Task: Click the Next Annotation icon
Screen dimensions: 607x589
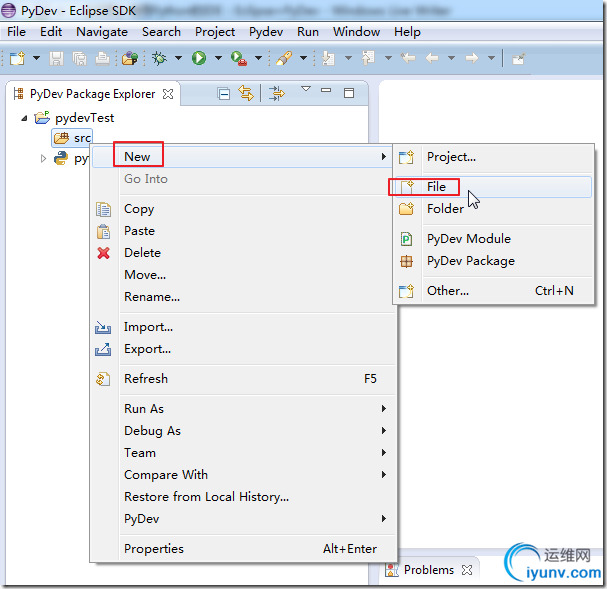Action: click(x=328, y=59)
